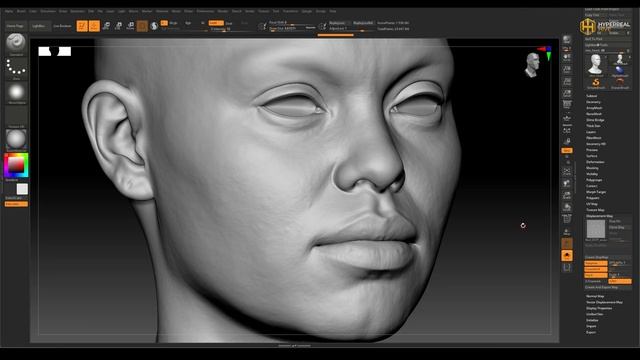640x360 pixels.
Task: Expand the ArrayMesh subpalette
Action: click(x=594, y=108)
